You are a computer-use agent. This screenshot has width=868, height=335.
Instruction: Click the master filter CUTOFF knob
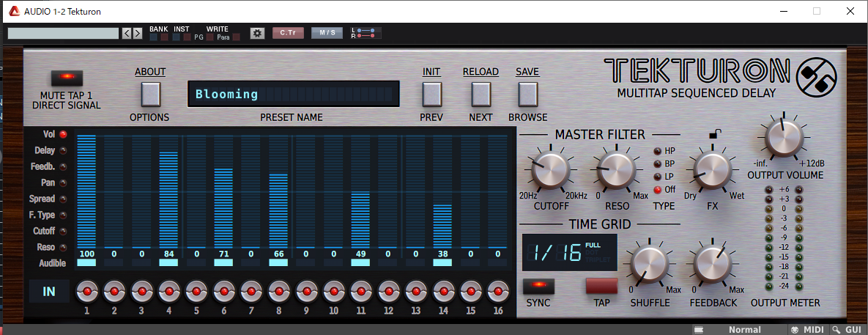550,171
